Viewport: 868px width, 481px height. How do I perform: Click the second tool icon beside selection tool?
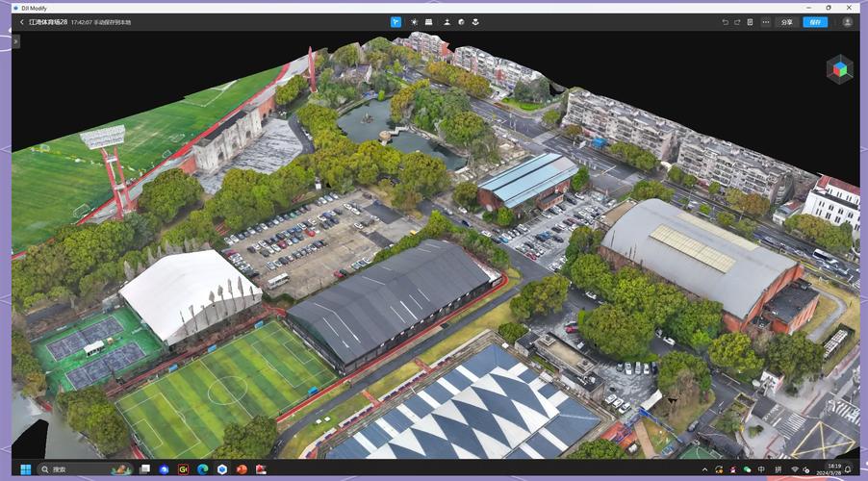tap(414, 22)
